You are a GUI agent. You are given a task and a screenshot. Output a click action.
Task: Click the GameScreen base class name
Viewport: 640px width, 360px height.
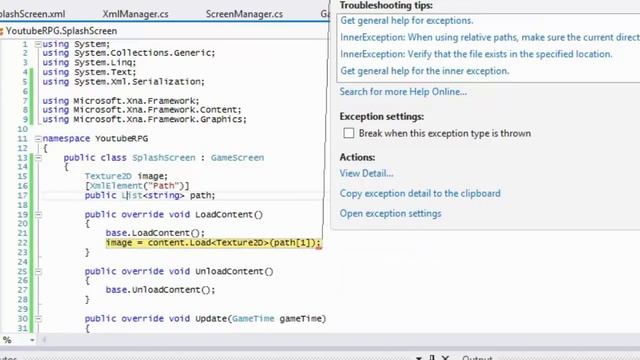point(237,158)
